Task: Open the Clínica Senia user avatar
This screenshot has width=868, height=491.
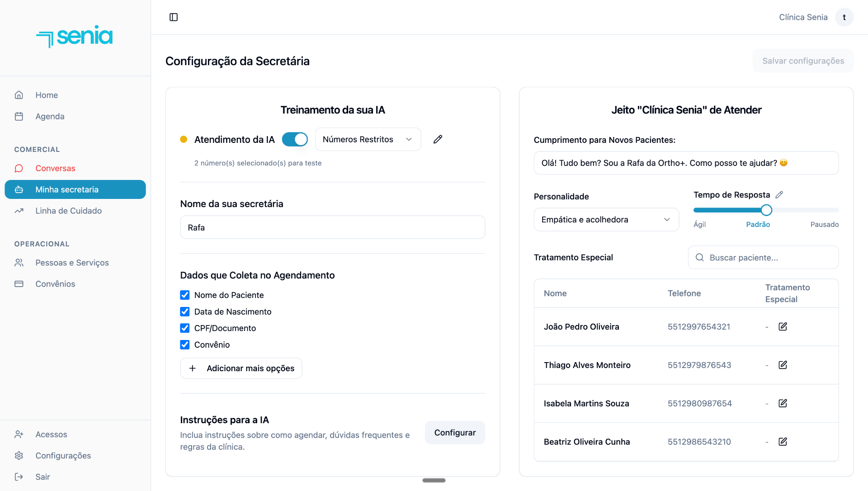Action: 844,17
